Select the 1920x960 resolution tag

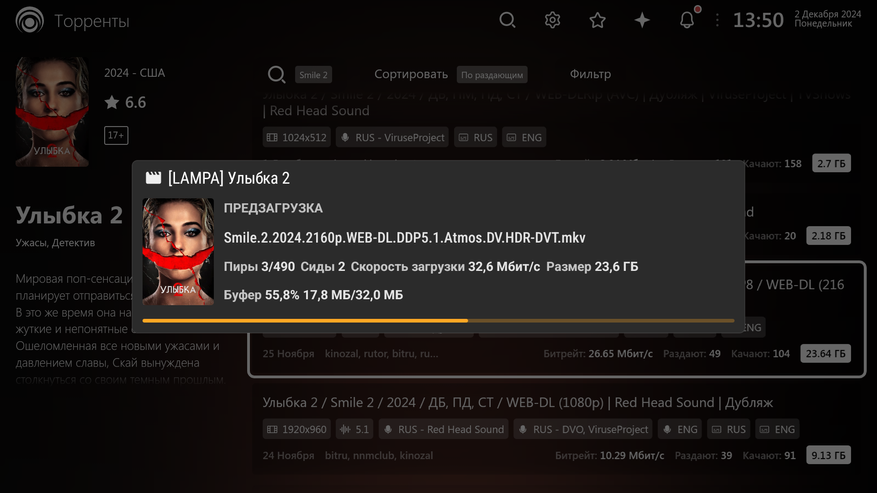(x=296, y=429)
